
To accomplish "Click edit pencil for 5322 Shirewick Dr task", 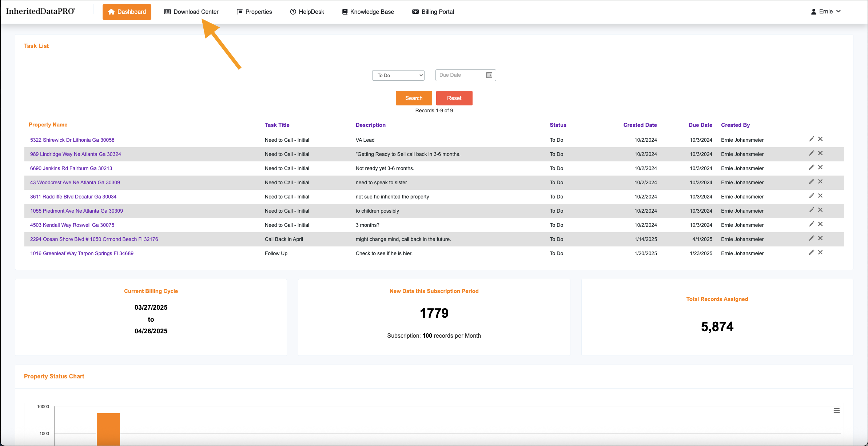I will pos(811,139).
